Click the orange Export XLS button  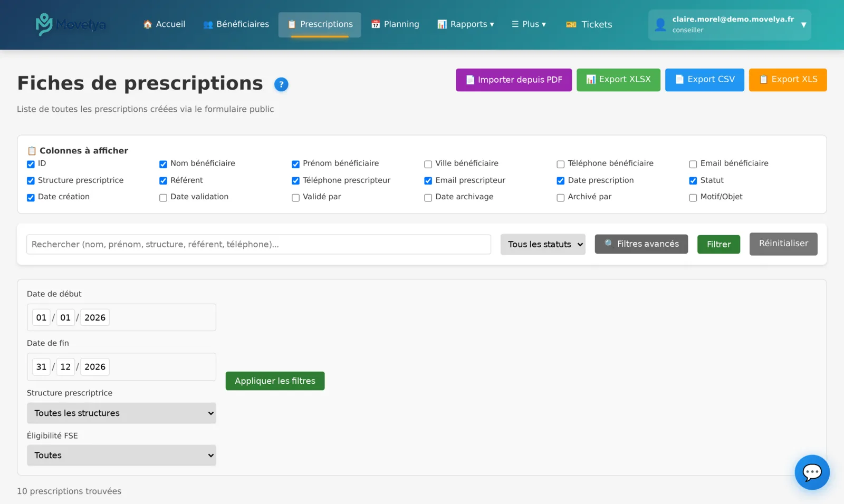coord(788,80)
